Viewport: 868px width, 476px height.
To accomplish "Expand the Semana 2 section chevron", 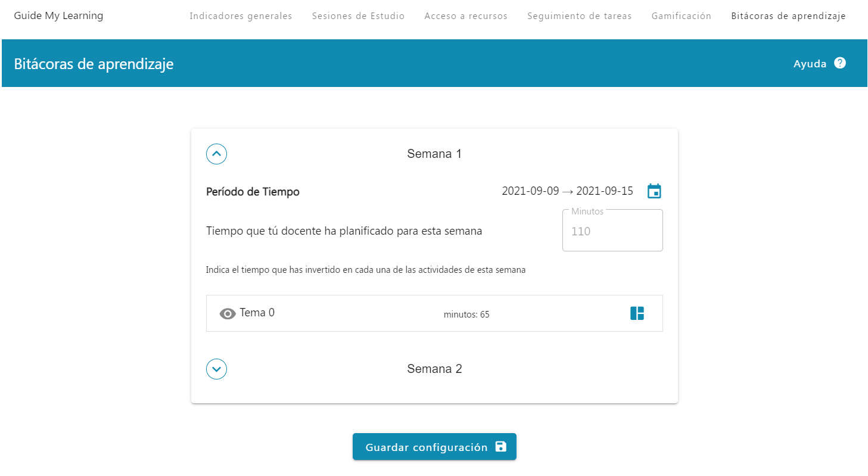I will click(x=216, y=369).
